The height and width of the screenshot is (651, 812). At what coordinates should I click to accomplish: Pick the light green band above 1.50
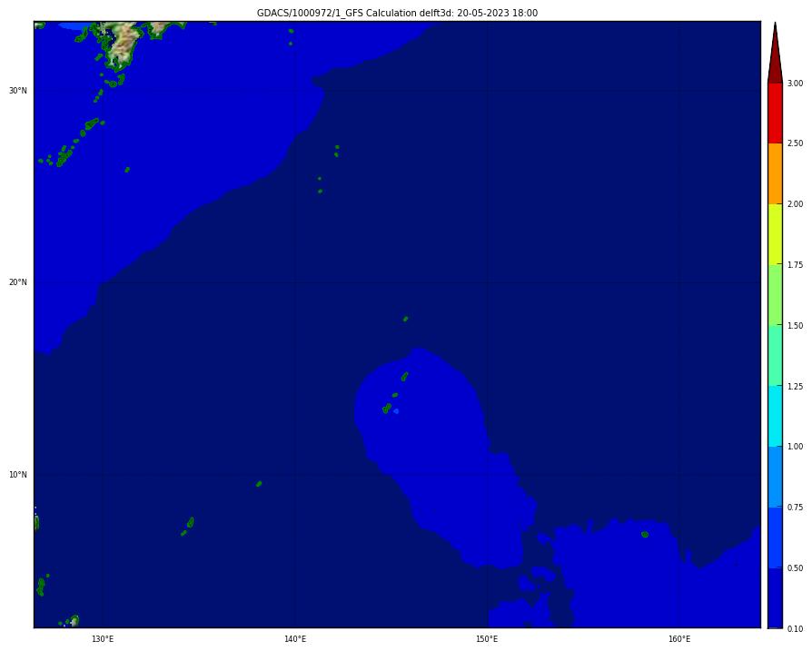coord(775,295)
